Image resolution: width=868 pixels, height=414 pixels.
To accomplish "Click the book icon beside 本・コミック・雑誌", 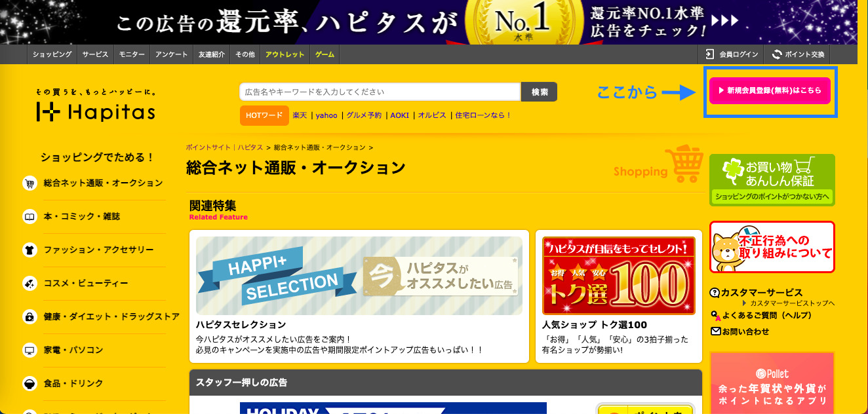I will click(x=30, y=217).
